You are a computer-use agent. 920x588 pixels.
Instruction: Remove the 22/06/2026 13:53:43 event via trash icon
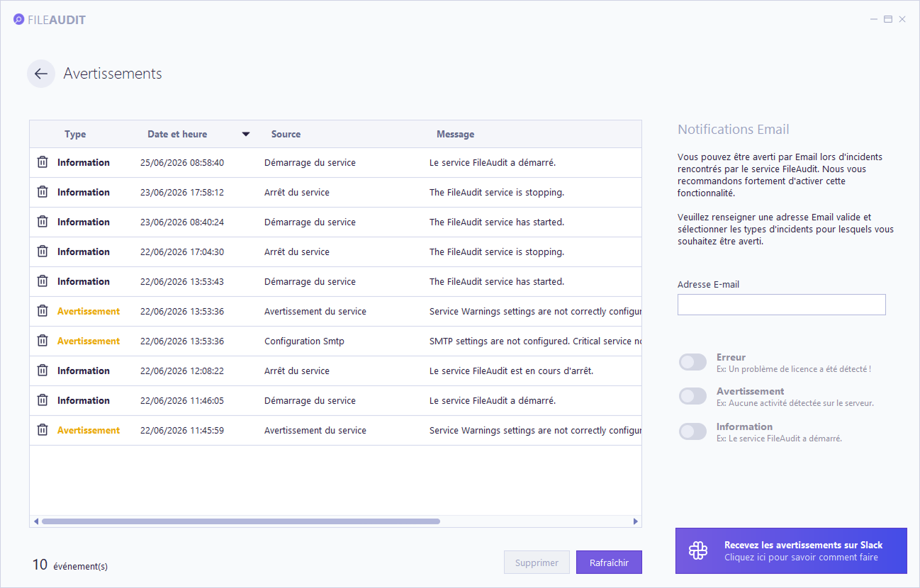click(43, 281)
